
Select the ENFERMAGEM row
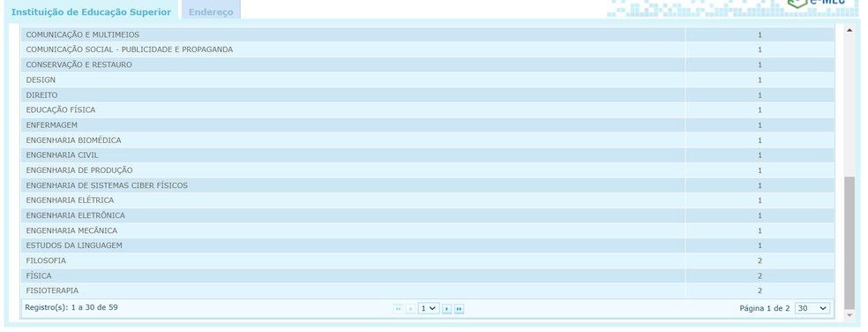pyautogui.click(x=427, y=124)
